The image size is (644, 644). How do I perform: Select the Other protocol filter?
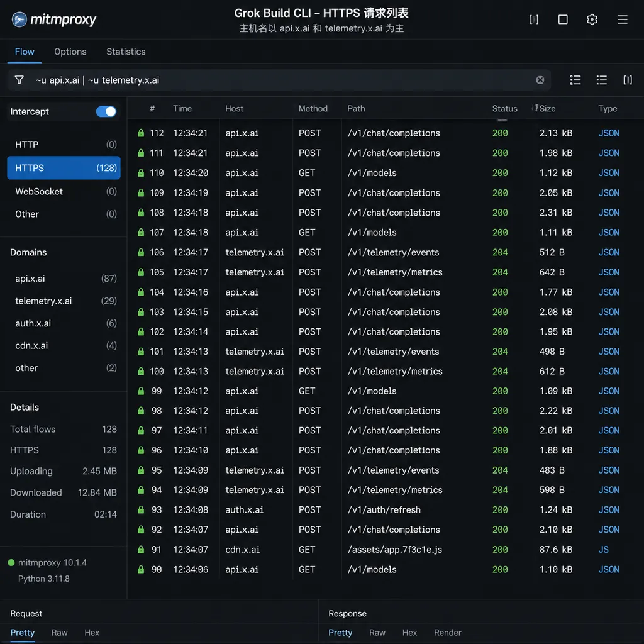point(64,214)
